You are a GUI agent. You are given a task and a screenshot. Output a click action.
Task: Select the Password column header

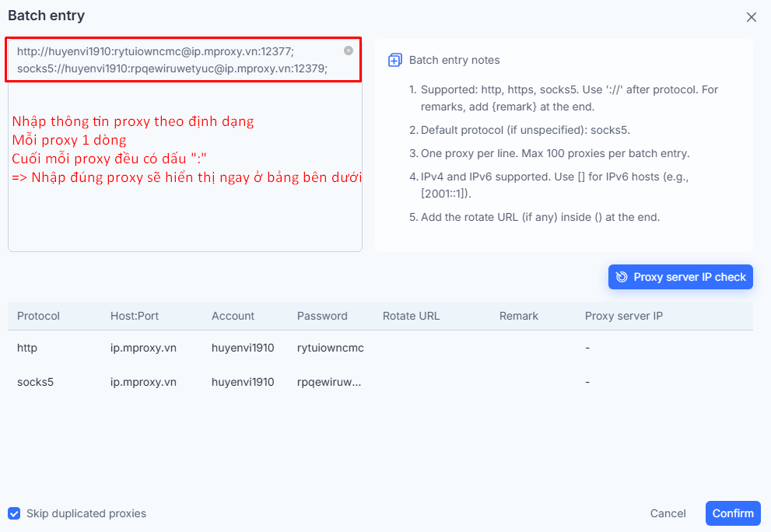(x=322, y=316)
